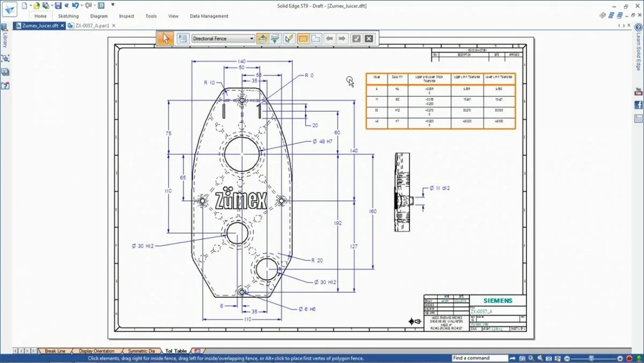Open the YouTube side panel icon
Viewport: 644px width, 363px height.
[639, 91]
